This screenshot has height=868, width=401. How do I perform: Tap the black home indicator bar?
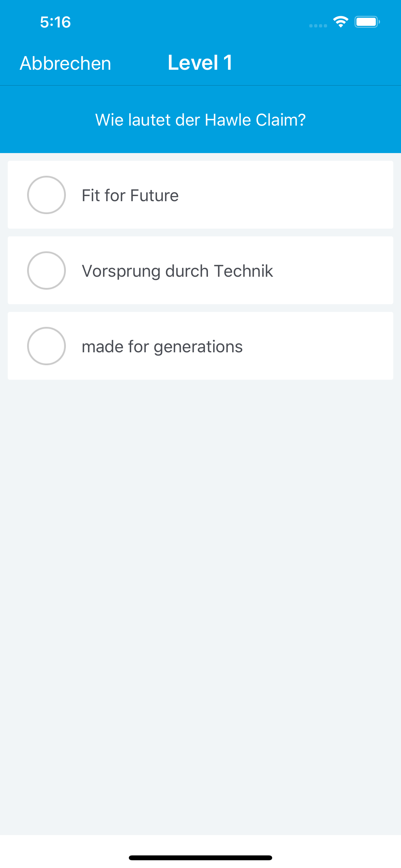(x=200, y=857)
